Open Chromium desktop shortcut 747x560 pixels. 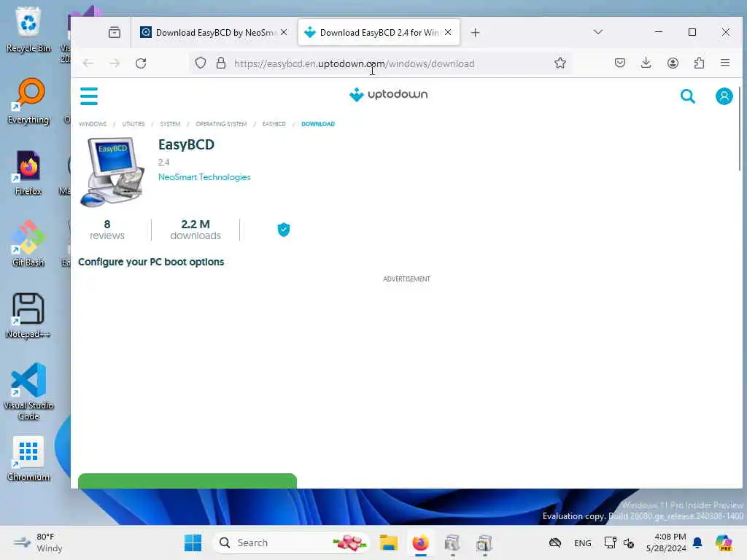[28, 459]
